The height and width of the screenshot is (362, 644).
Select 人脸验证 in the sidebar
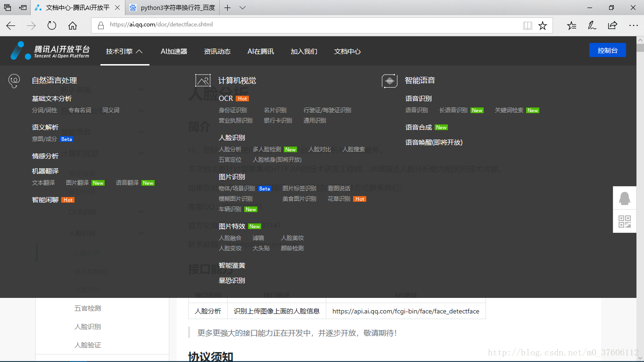tap(88, 345)
